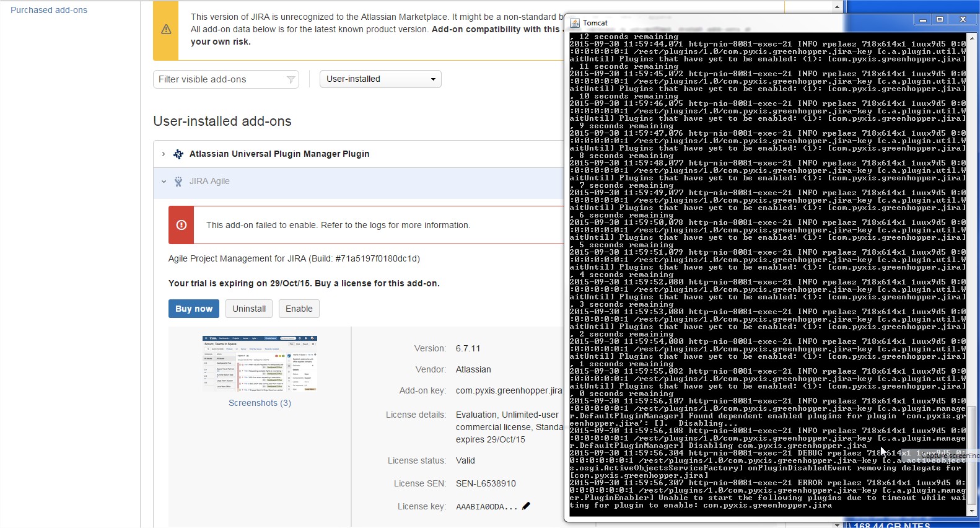Open the User-installed dropdown
Image resolution: width=980 pixels, height=528 pixels.
[380, 79]
